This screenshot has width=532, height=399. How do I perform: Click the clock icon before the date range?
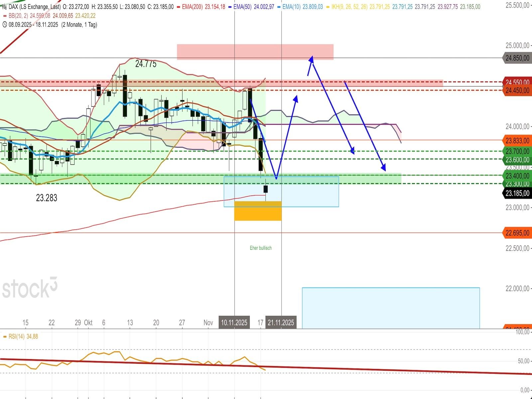[x=5, y=25]
